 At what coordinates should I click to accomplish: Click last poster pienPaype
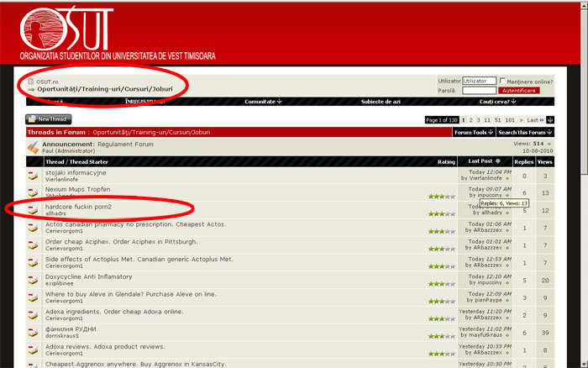(488, 300)
